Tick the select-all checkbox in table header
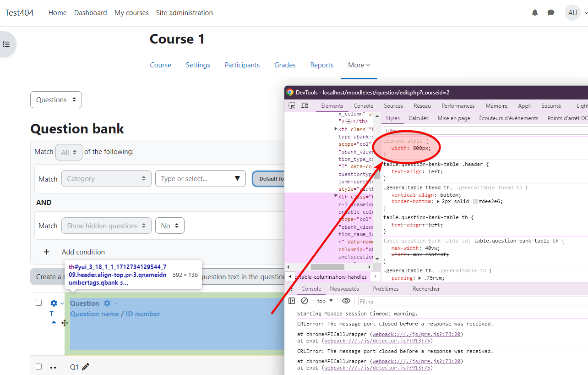 pyautogui.click(x=39, y=303)
